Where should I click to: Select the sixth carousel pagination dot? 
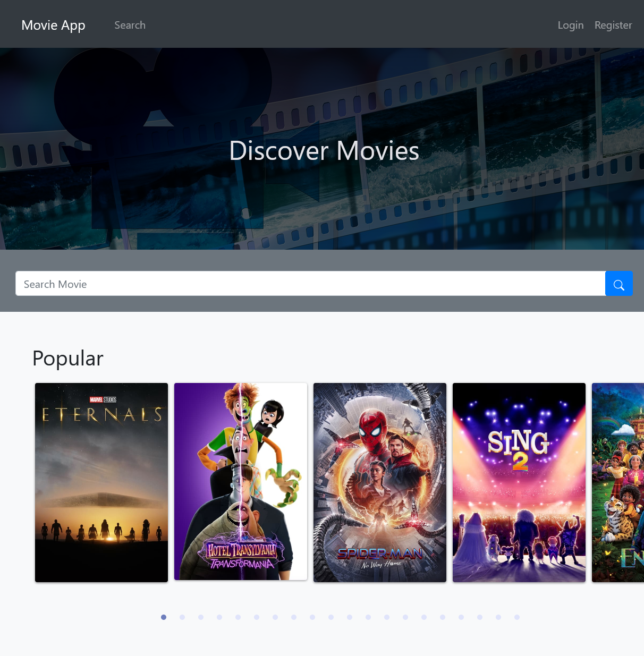coord(257,617)
